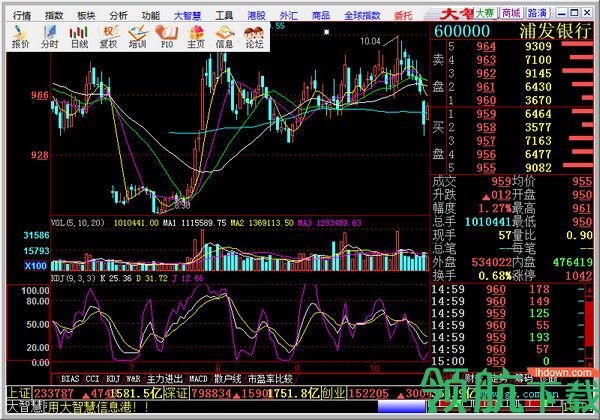
Task: Click the stock code 600000
Action: (x=462, y=31)
